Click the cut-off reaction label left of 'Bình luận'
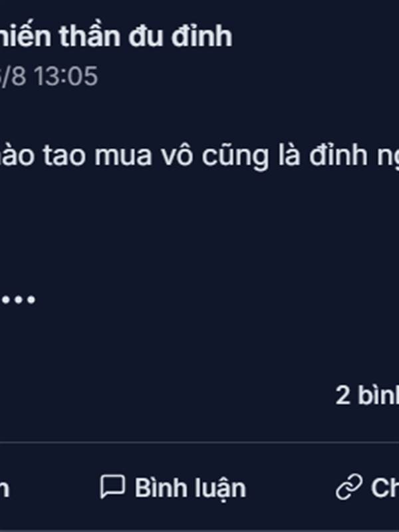Screen dimensions: 399x532 [5, 489]
